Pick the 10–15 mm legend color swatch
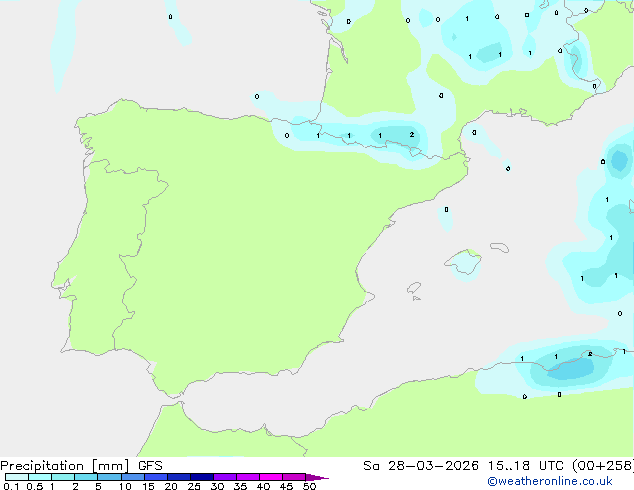This screenshot has width=634, height=490. (x=133, y=477)
